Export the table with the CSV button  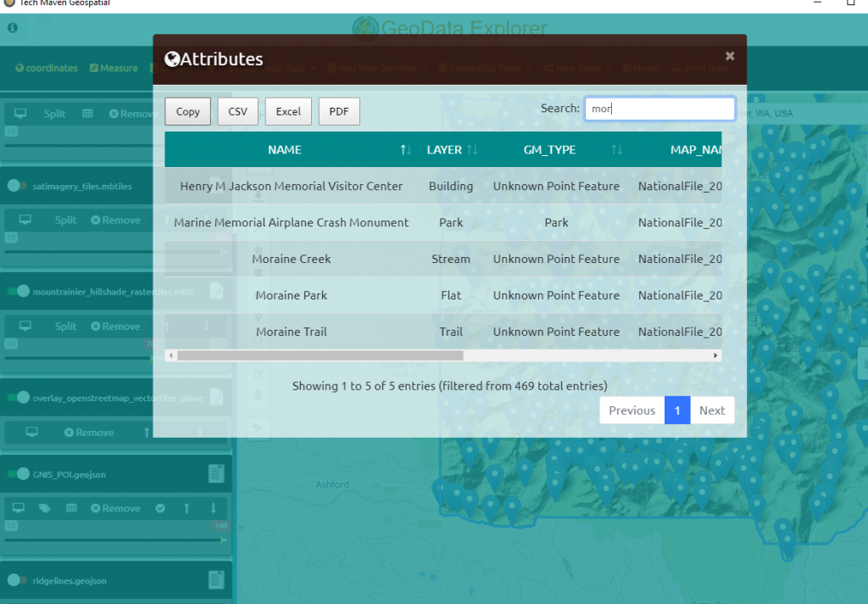point(237,111)
